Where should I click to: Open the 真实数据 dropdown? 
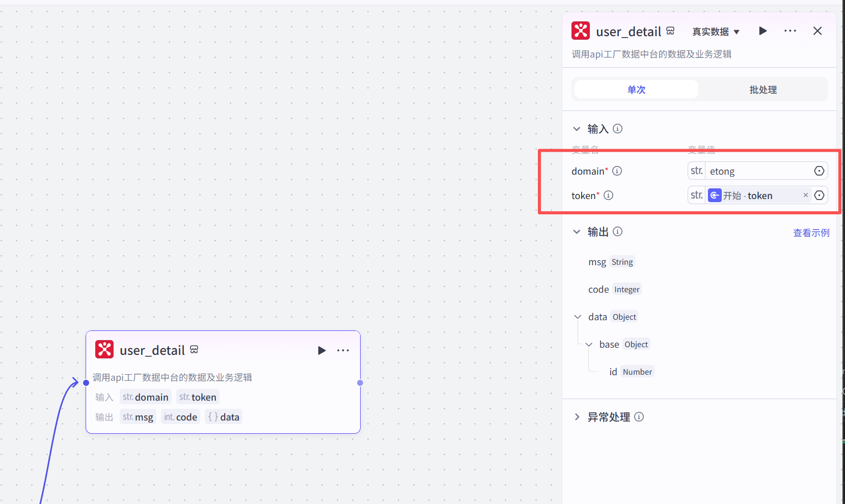click(x=715, y=32)
